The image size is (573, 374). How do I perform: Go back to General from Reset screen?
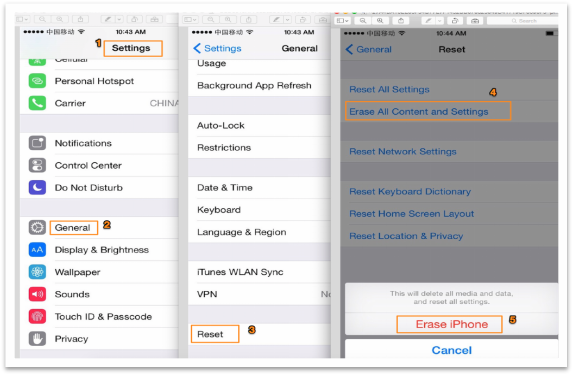pos(369,49)
